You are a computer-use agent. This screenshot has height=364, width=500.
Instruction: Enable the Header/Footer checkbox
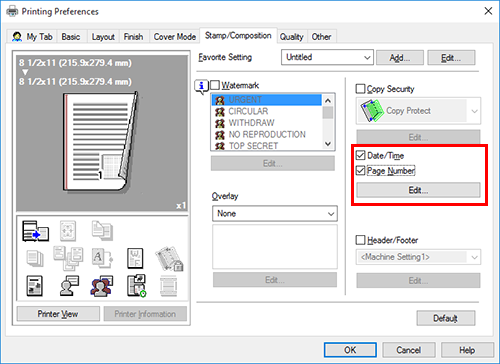360,240
